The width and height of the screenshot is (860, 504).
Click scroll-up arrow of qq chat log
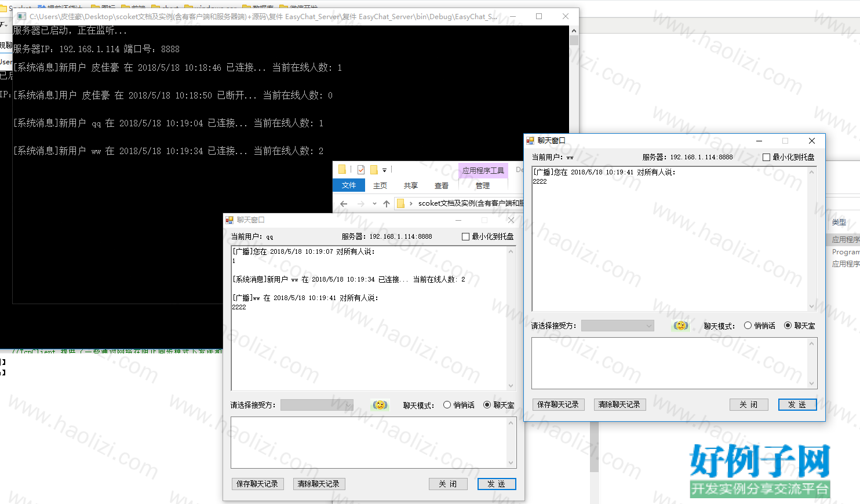tap(511, 251)
